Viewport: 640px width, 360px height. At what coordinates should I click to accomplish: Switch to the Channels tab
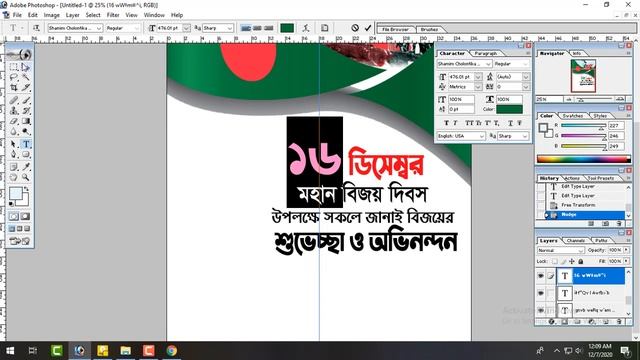pyautogui.click(x=576, y=241)
